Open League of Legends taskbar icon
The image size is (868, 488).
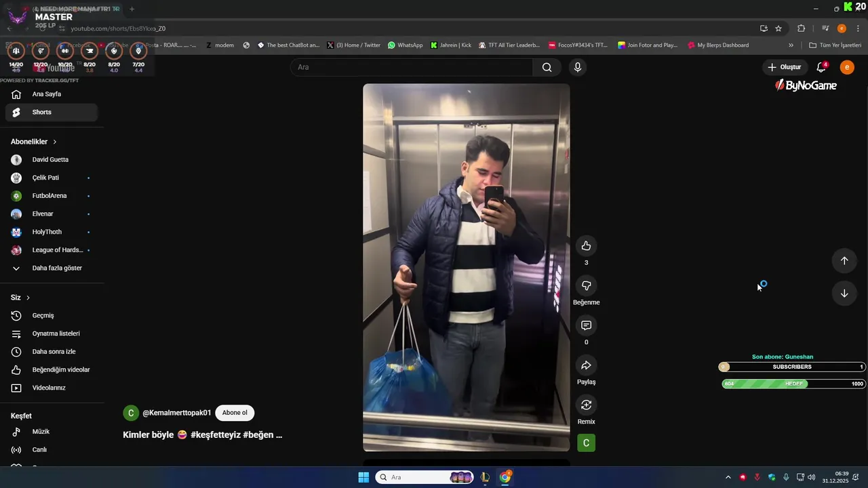click(485, 477)
